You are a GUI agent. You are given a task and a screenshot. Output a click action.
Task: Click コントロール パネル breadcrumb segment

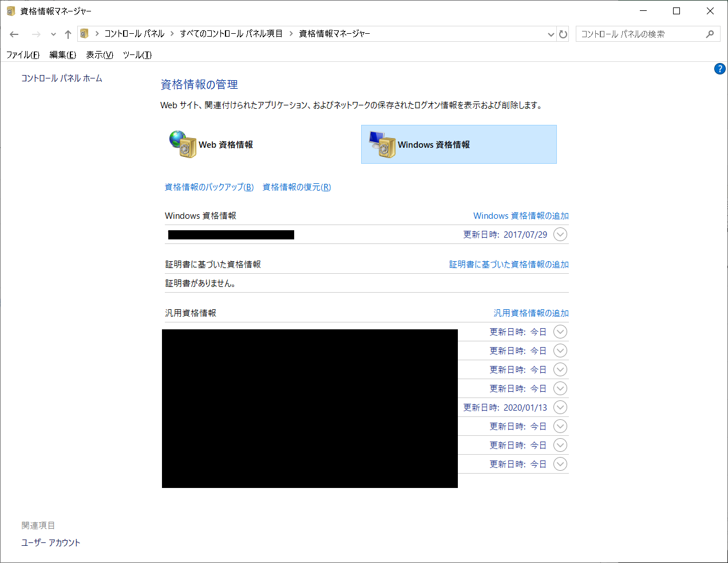[134, 34]
